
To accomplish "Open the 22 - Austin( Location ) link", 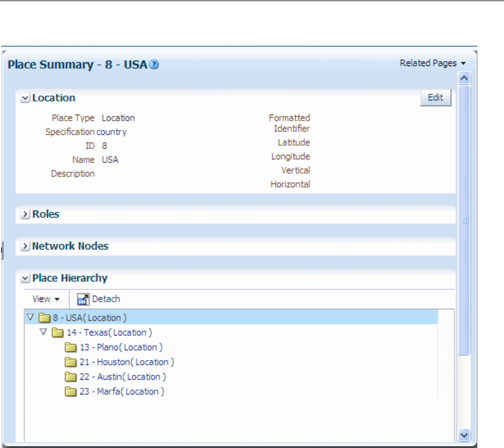I will (123, 377).
